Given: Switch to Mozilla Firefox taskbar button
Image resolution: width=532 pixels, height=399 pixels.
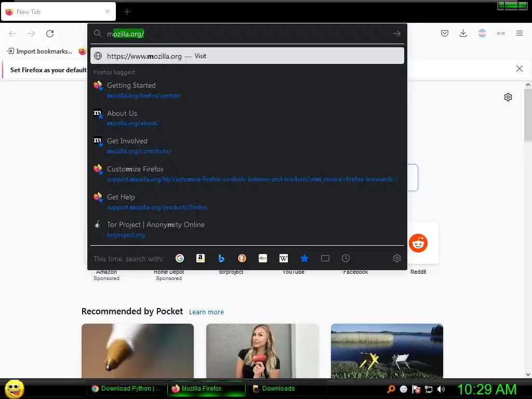Looking at the screenshot, I should pyautogui.click(x=206, y=389).
